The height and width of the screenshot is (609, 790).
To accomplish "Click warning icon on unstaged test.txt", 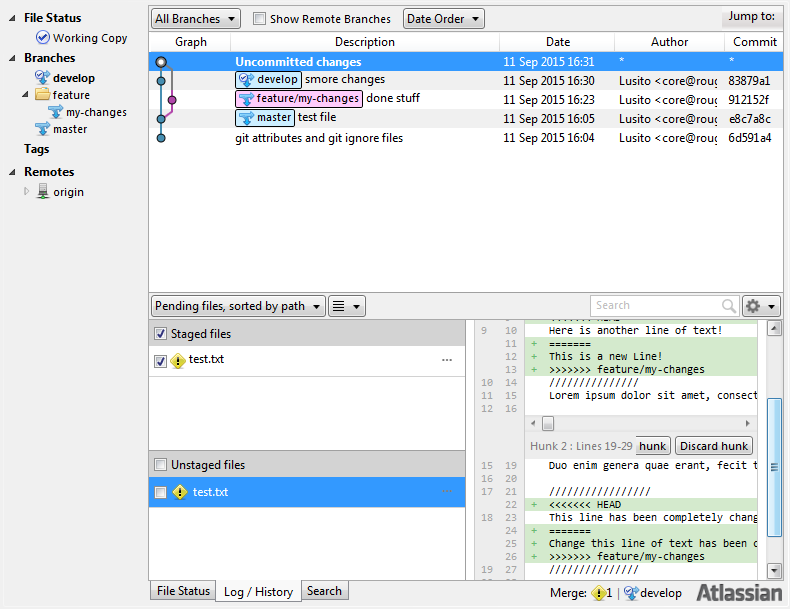I will coord(180,492).
